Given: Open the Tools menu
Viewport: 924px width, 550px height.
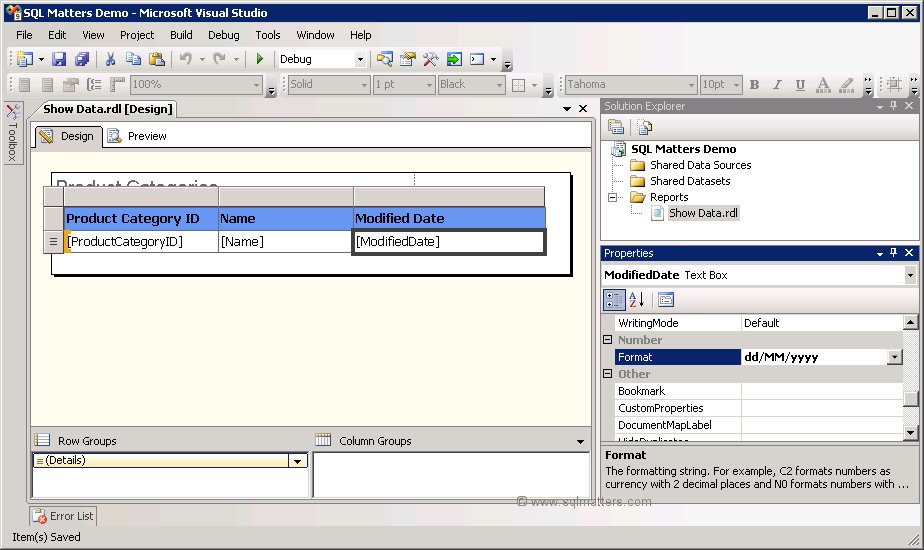Looking at the screenshot, I should click(x=268, y=35).
